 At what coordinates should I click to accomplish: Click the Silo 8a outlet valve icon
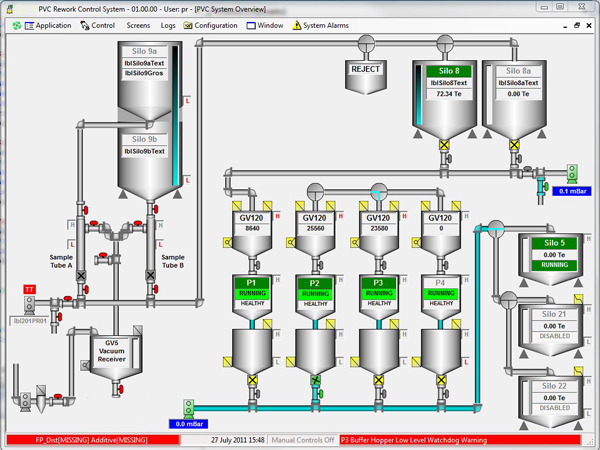tap(514, 145)
